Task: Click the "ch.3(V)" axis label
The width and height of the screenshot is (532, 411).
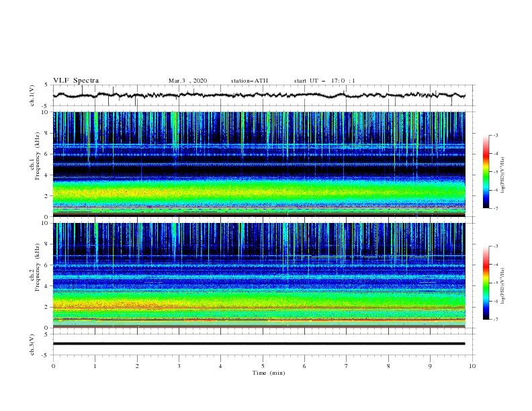Action: [32, 345]
